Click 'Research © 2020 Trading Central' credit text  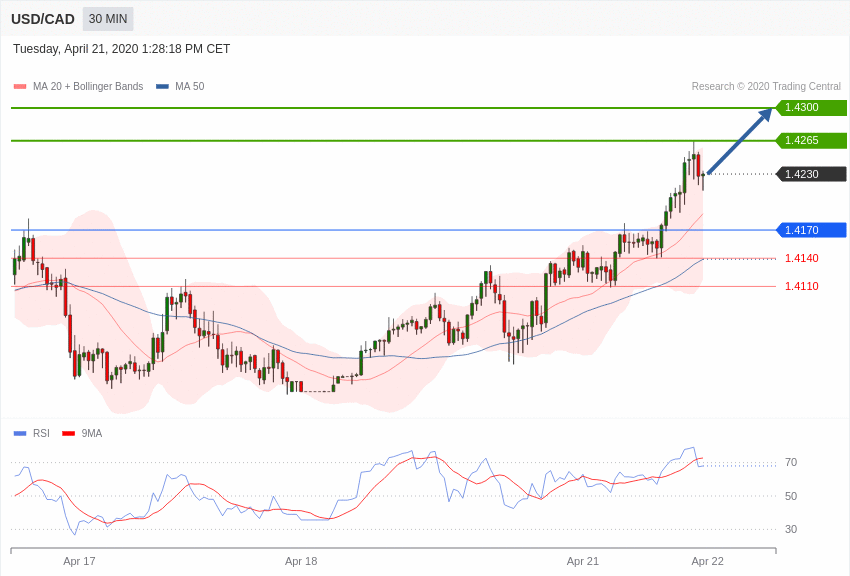766,86
